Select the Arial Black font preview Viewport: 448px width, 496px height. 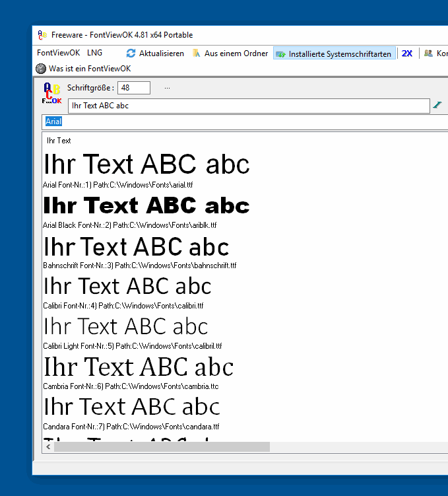tap(146, 205)
